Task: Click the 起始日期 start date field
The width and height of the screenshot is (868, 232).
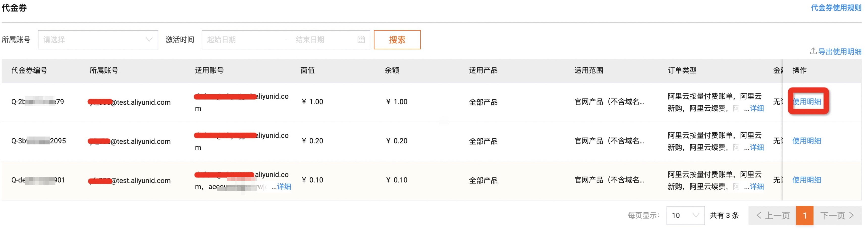Action: coord(242,40)
